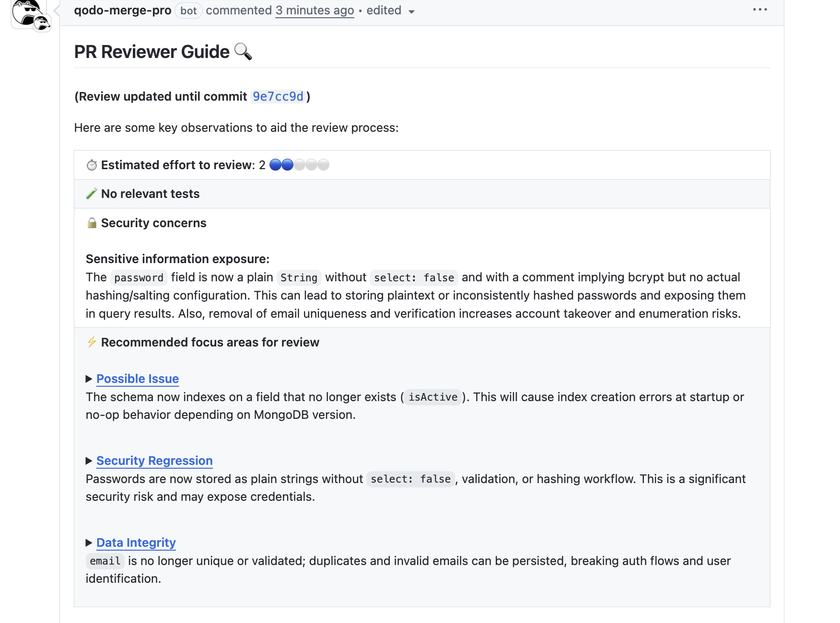Image resolution: width=840 pixels, height=623 pixels.
Task: Click the small badge overlay on the bot avatar
Action: coord(43,23)
